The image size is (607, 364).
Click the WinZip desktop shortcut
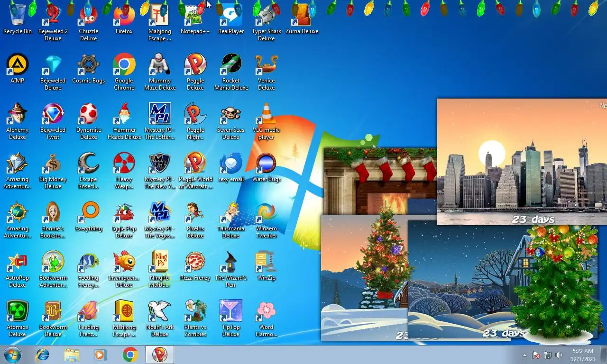[267, 265]
